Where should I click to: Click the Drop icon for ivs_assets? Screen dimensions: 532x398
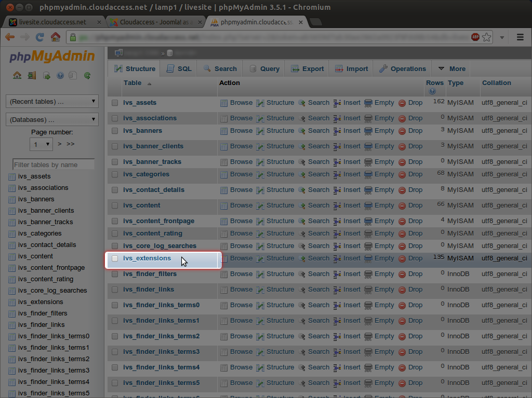pos(402,103)
